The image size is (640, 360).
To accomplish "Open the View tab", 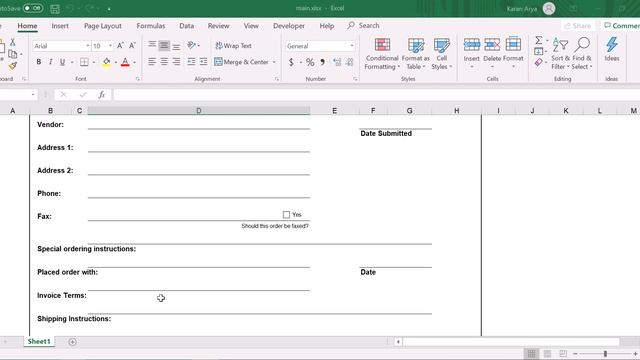I will [251, 26].
